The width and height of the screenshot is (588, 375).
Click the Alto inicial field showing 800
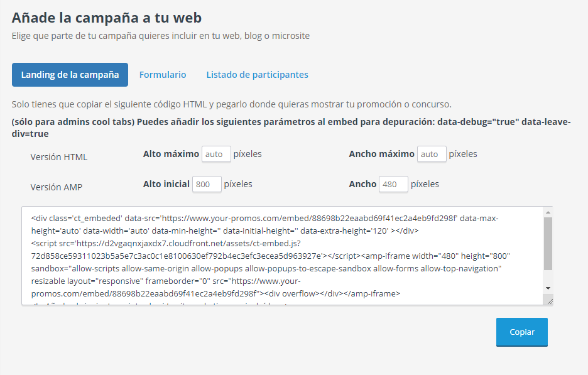pos(207,184)
